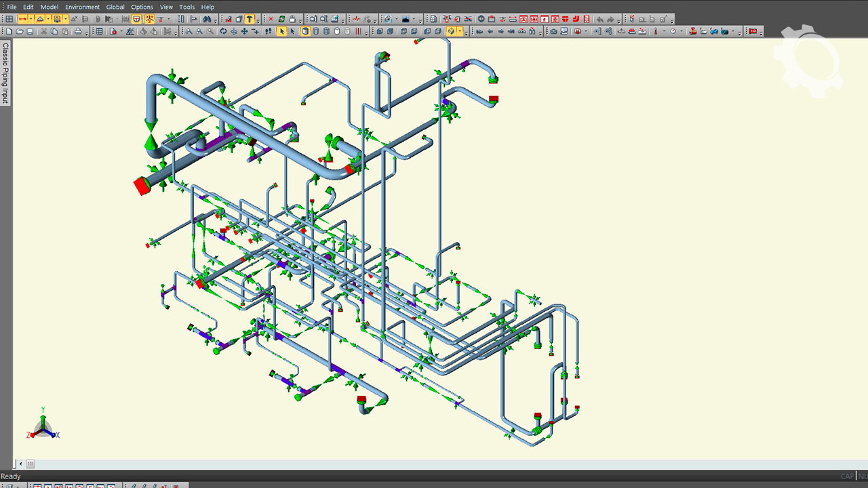
Task: Click the green Refresh arrows icon
Action: [282, 19]
